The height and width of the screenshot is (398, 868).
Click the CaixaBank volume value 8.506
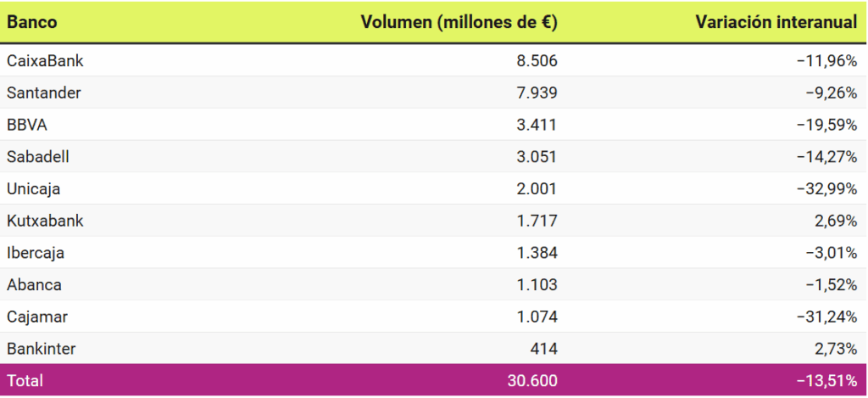coord(537,60)
